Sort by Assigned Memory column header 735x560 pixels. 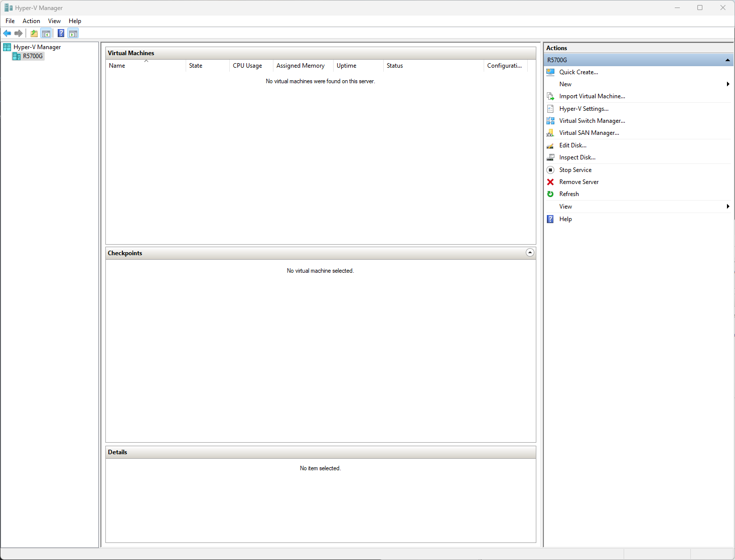(x=303, y=66)
